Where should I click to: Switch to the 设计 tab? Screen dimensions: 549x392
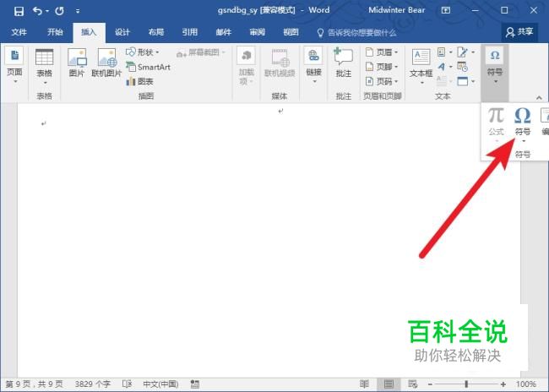122,32
